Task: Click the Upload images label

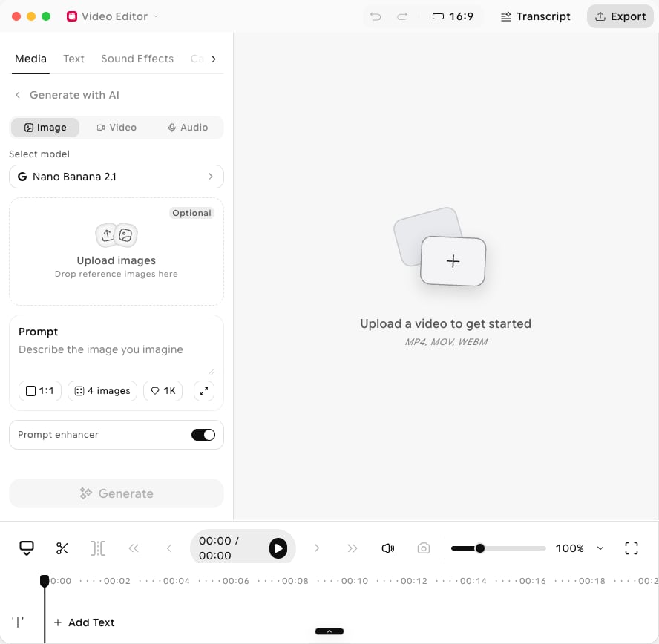Action: (117, 260)
